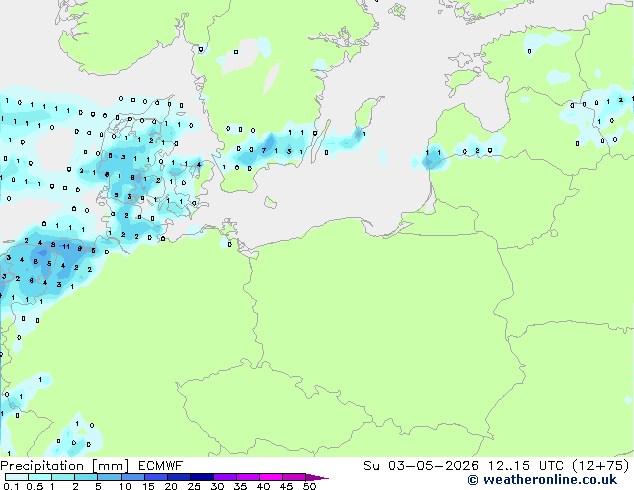Click the '0.5' legend scale label
Screen dimensions: 634x490
[35, 486]
